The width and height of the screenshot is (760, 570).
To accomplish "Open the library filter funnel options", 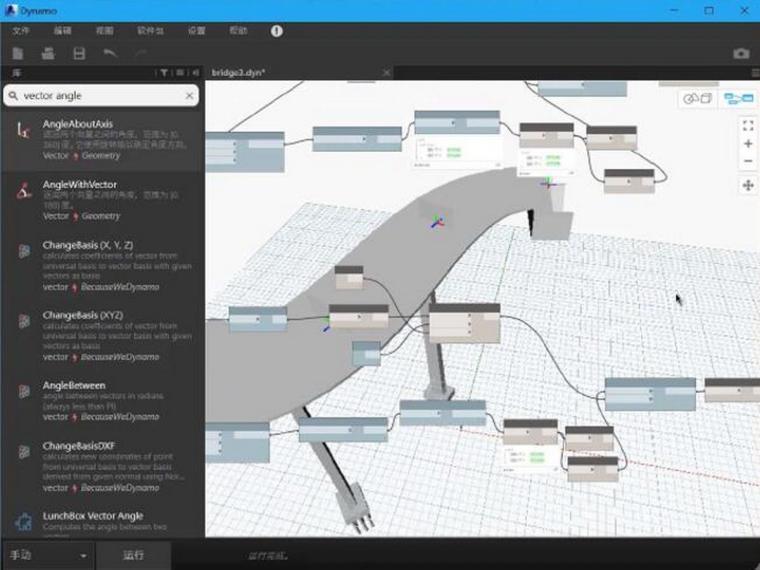I will (164, 73).
